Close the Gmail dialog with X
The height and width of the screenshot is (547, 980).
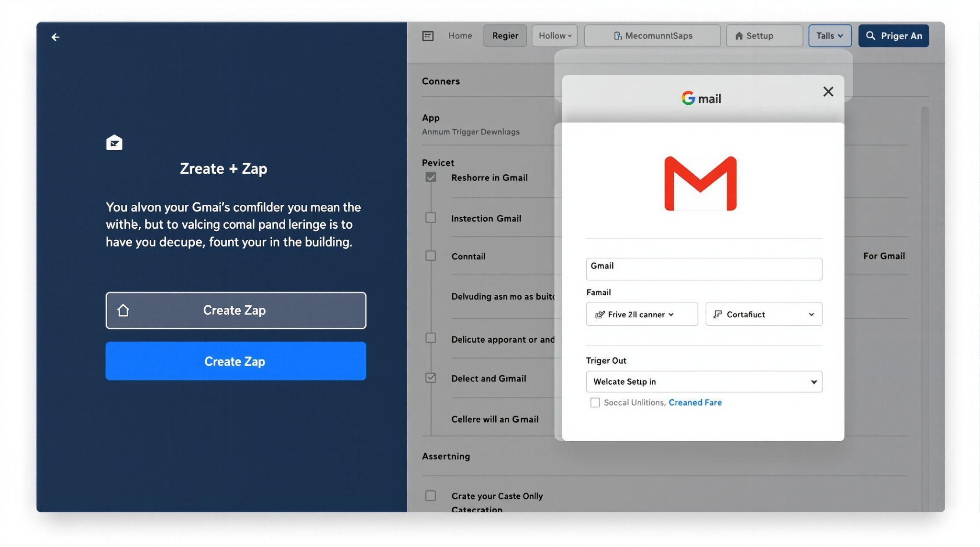[x=828, y=92]
